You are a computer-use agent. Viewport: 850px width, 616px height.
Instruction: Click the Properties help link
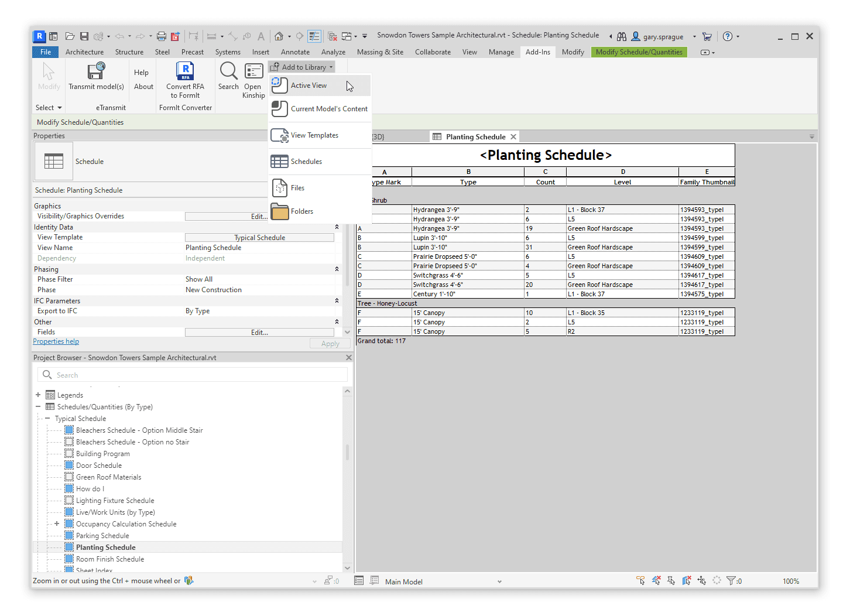[56, 341]
